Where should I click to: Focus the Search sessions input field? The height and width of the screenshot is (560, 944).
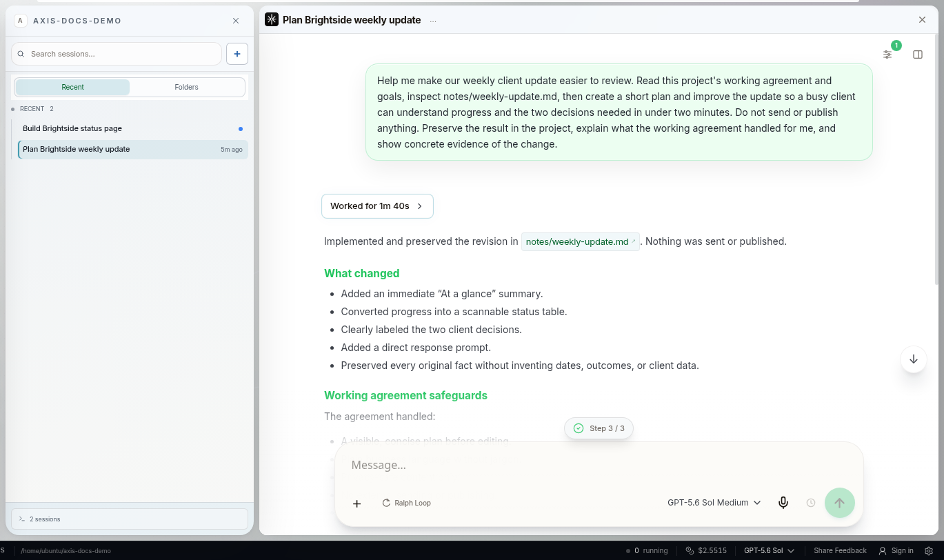click(117, 54)
